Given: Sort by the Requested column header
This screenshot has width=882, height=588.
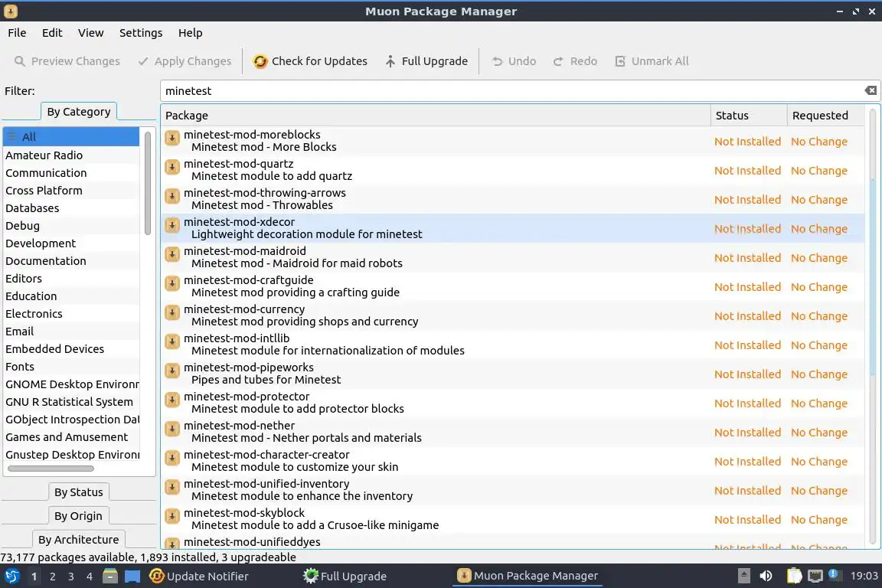Looking at the screenshot, I should (825, 116).
